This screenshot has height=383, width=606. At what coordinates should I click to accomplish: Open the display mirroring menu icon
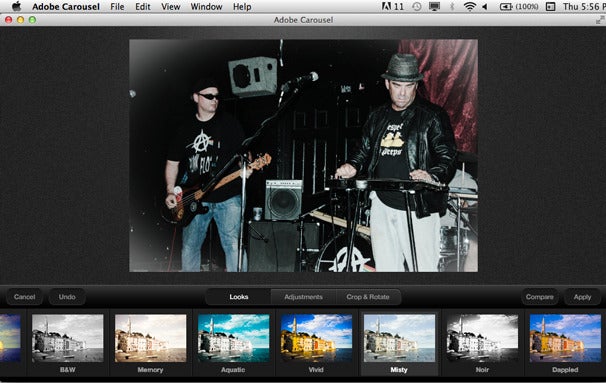point(434,7)
